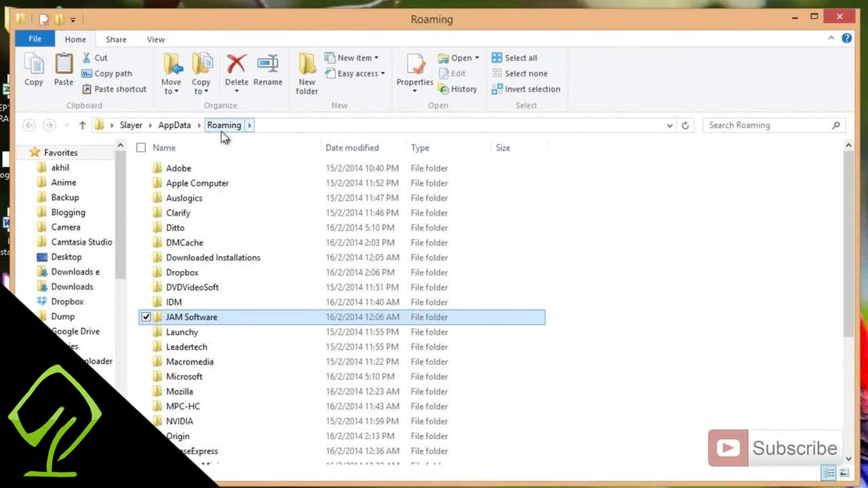The width and height of the screenshot is (868, 488).
Task: Sort by the Size column header
Action: coord(502,147)
